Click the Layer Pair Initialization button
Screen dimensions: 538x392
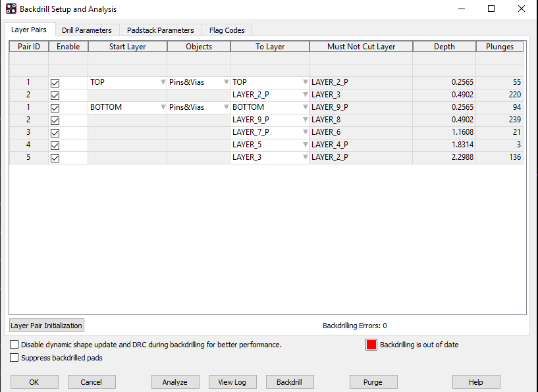tap(46, 326)
